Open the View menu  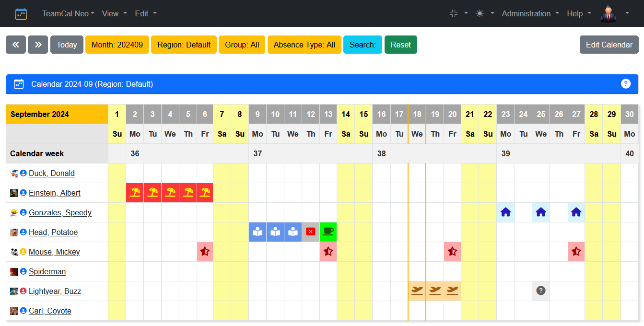click(115, 13)
